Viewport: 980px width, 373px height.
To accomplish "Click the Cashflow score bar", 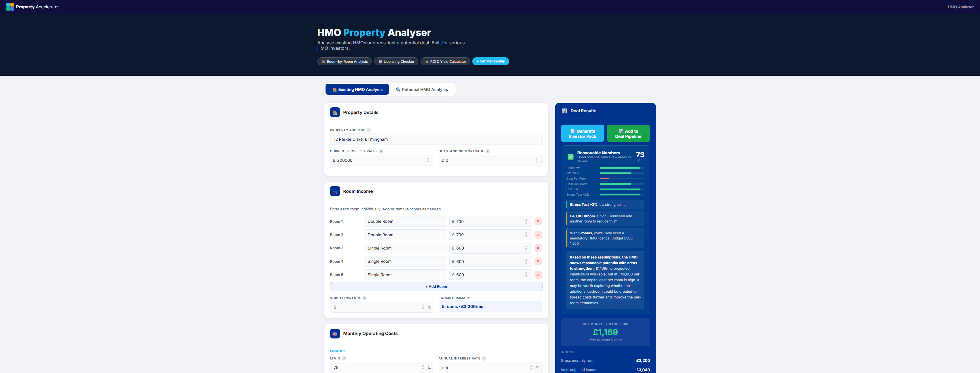I will [622, 168].
